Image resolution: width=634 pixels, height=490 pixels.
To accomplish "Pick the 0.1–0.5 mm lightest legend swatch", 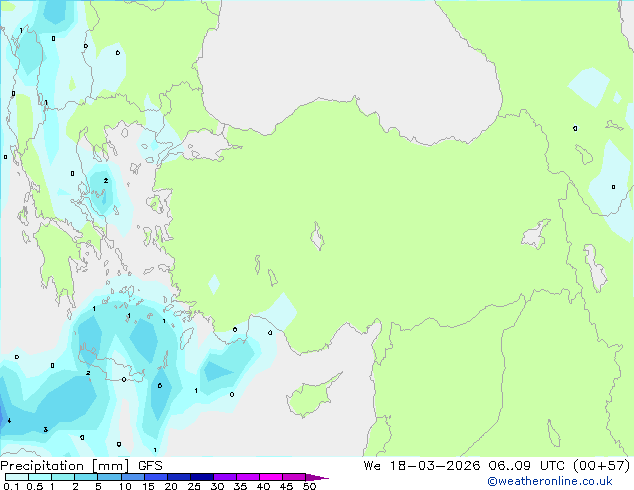I will coord(17,477).
